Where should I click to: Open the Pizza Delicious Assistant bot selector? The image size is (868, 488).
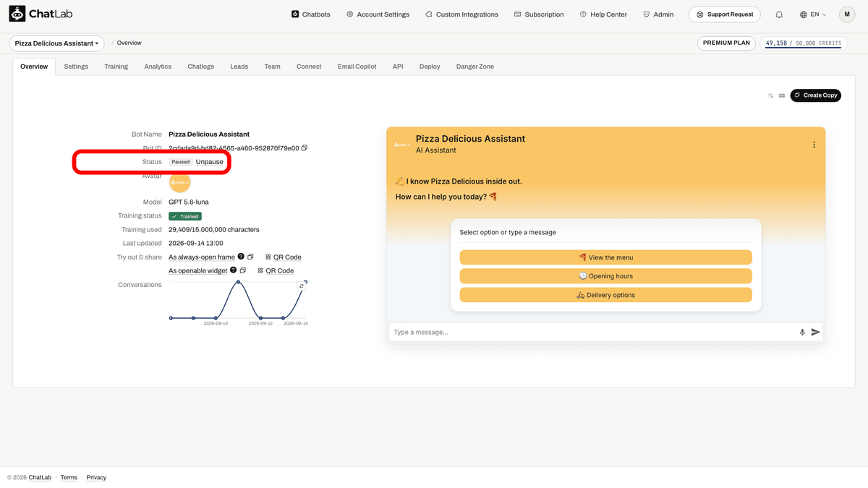click(x=56, y=43)
